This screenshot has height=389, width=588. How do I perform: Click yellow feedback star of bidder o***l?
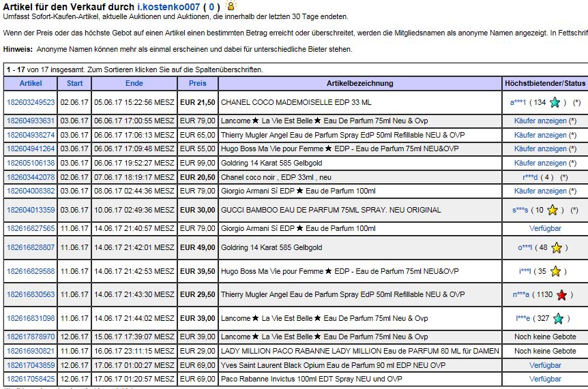(x=557, y=247)
